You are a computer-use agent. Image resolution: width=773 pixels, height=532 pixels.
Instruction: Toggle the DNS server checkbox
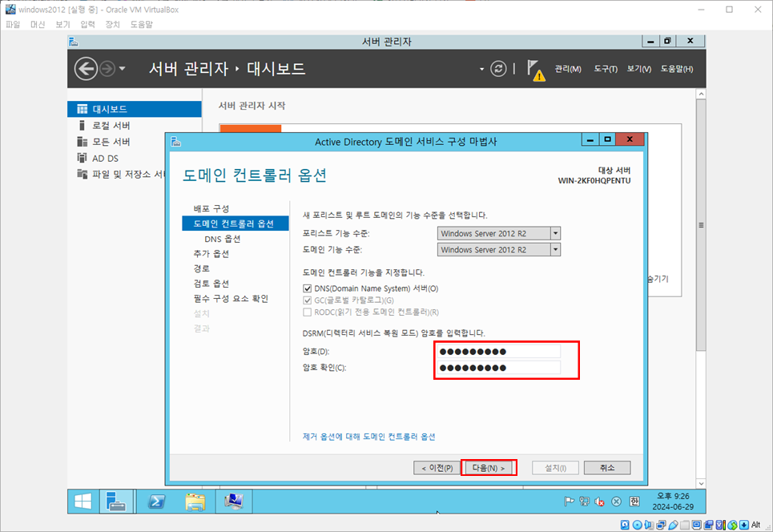tap(307, 288)
